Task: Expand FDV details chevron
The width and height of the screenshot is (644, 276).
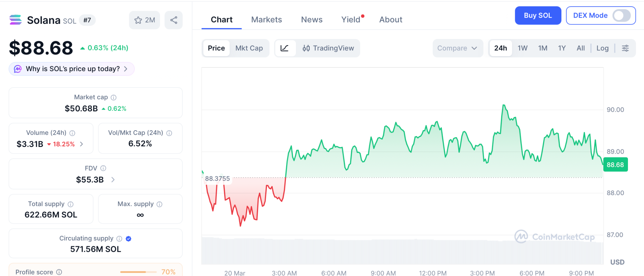Action: click(x=113, y=180)
